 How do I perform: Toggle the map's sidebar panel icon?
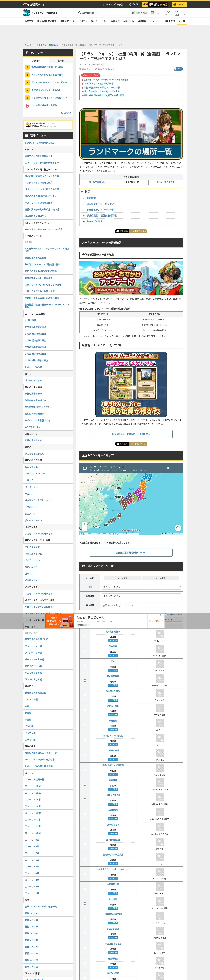click(85, 468)
